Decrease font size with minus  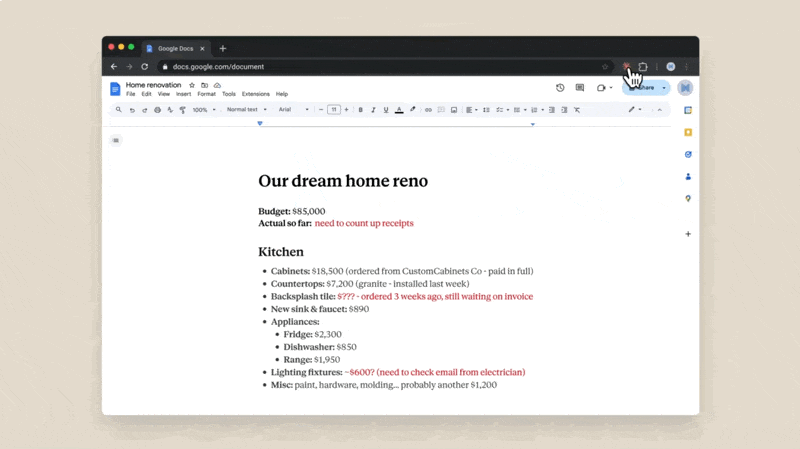click(x=321, y=110)
